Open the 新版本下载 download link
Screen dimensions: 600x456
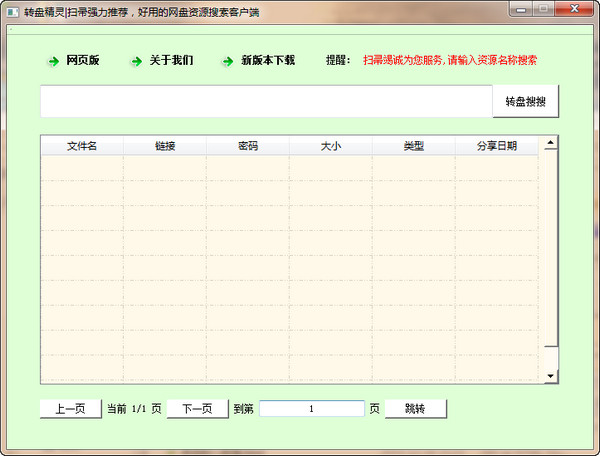pyautogui.click(x=268, y=60)
